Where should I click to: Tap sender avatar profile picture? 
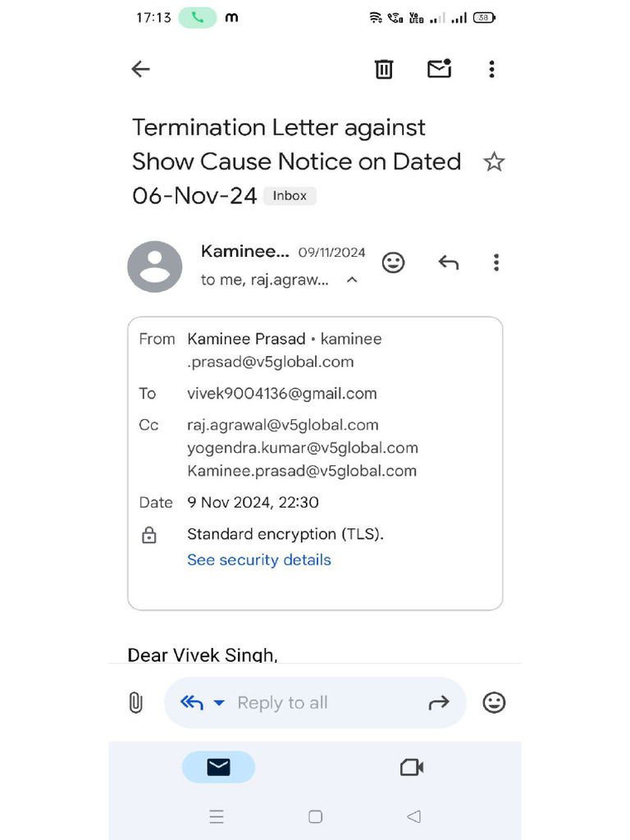coord(155,267)
